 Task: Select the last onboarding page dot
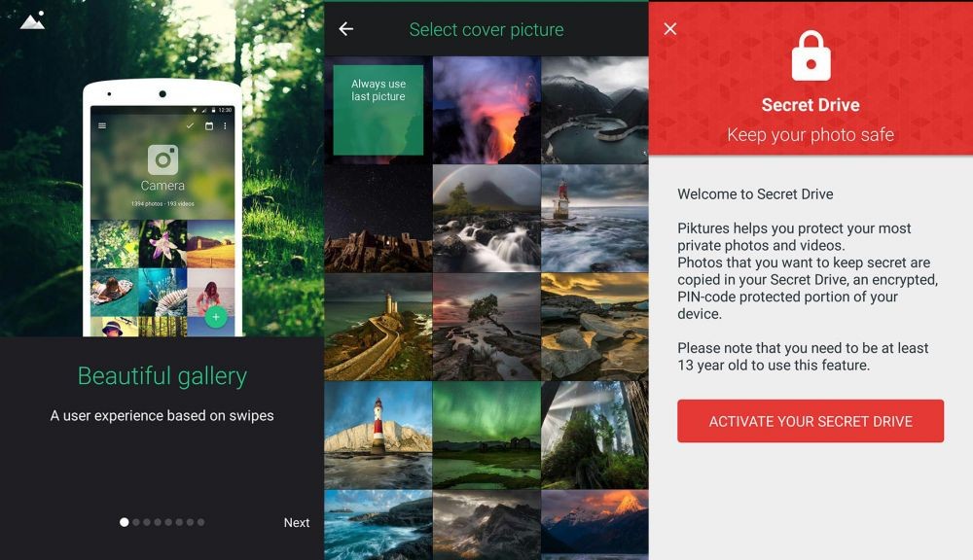pos(200,522)
